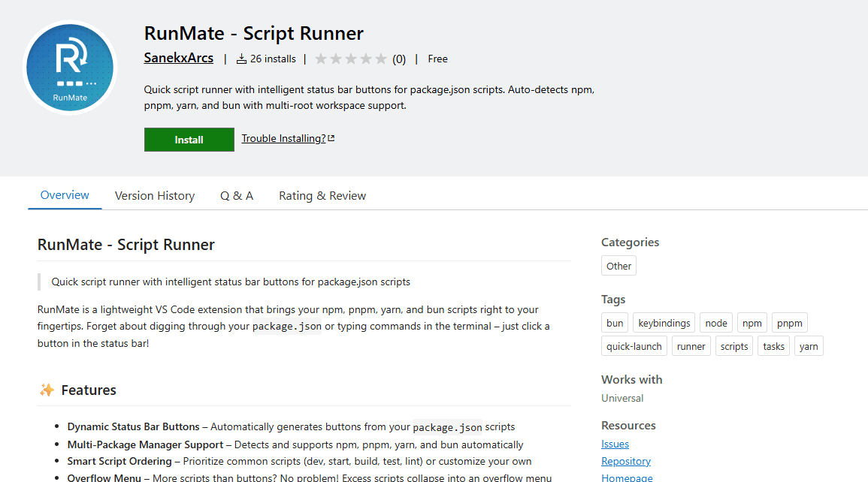
Task: Click the star rating row
Action: point(350,59)
